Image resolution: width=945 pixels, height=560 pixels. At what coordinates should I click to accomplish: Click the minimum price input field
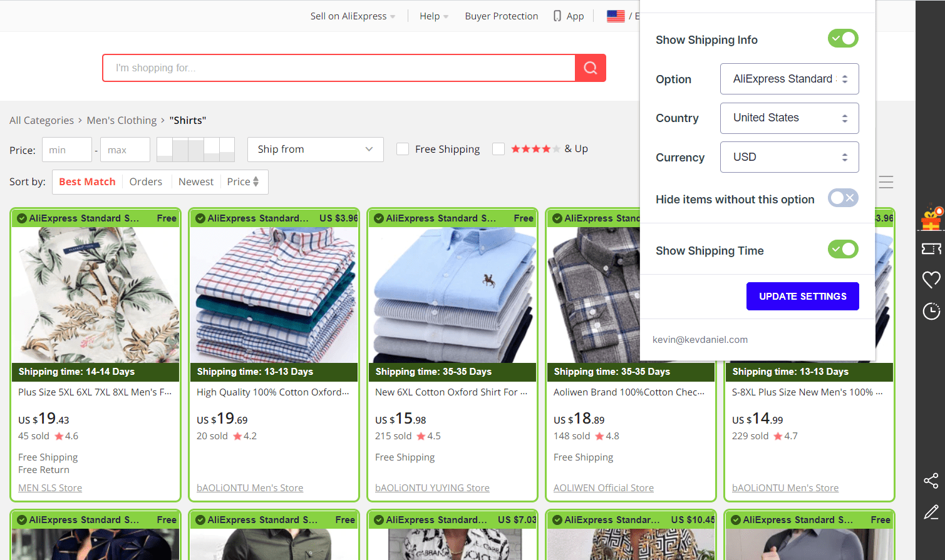point(66,150)
